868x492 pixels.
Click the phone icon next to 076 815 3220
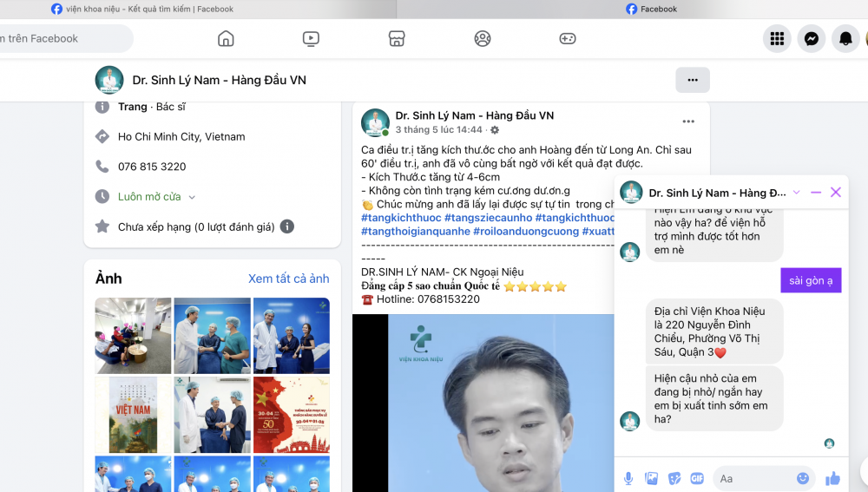102,166
